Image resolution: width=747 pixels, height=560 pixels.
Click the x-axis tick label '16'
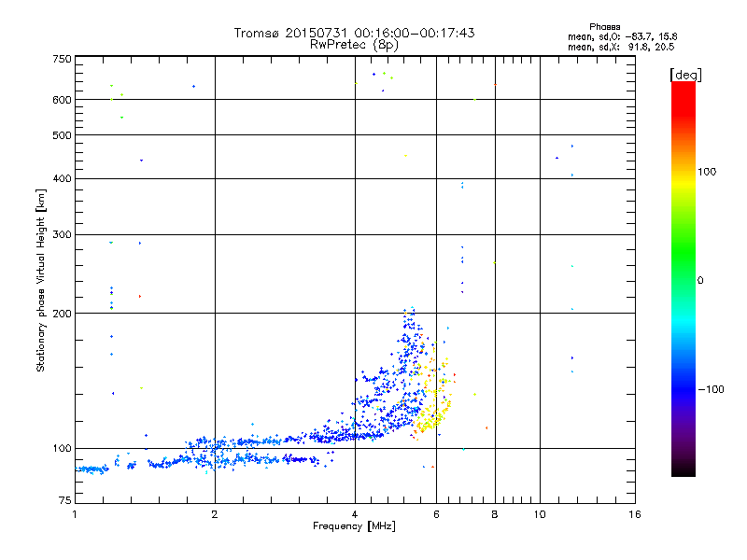tap(635, 514)
